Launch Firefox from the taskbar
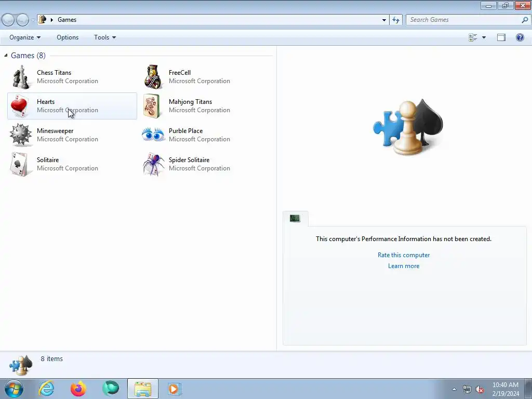This screenshot has height=399, width=532. [78, 389]
